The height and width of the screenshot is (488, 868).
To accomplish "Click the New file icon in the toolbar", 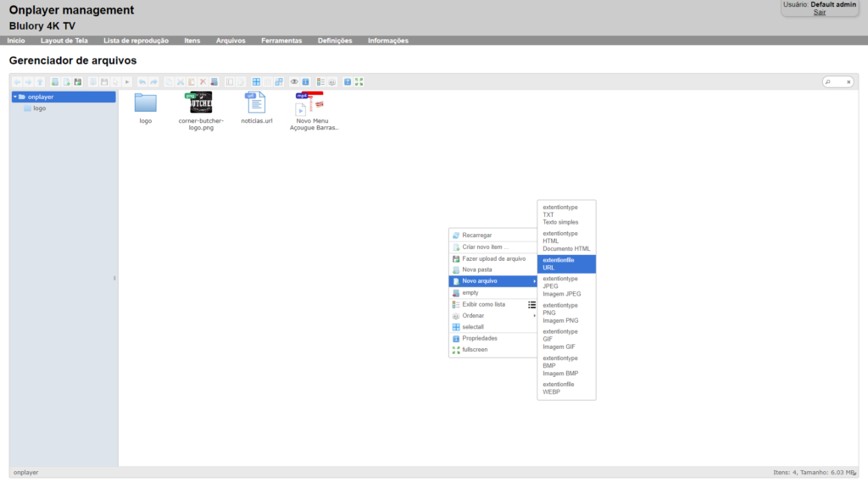I will coord(66,82).
